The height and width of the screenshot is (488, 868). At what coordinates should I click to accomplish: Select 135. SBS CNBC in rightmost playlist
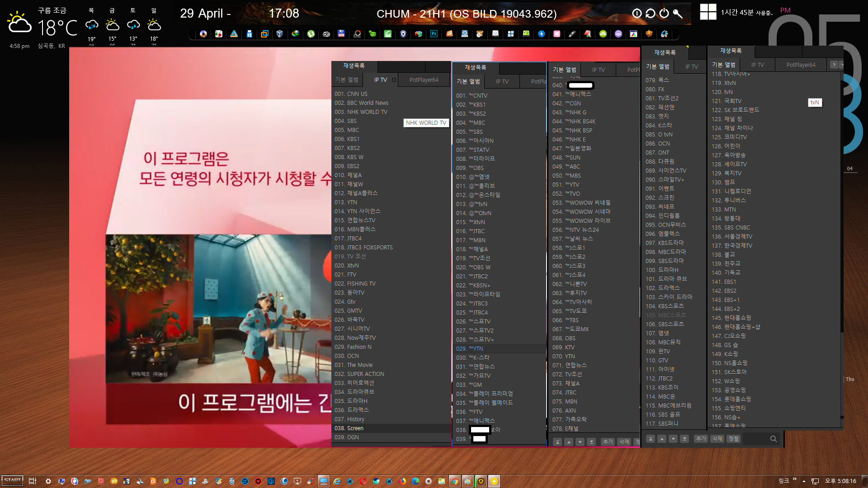pos(774,228)
